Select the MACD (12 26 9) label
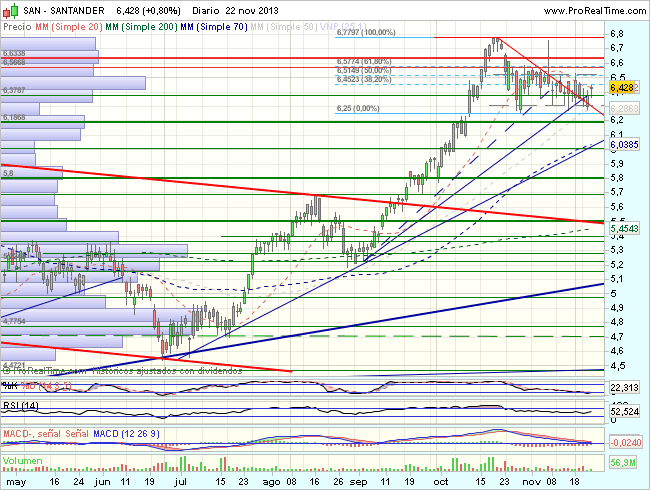 tap(126, 434)
